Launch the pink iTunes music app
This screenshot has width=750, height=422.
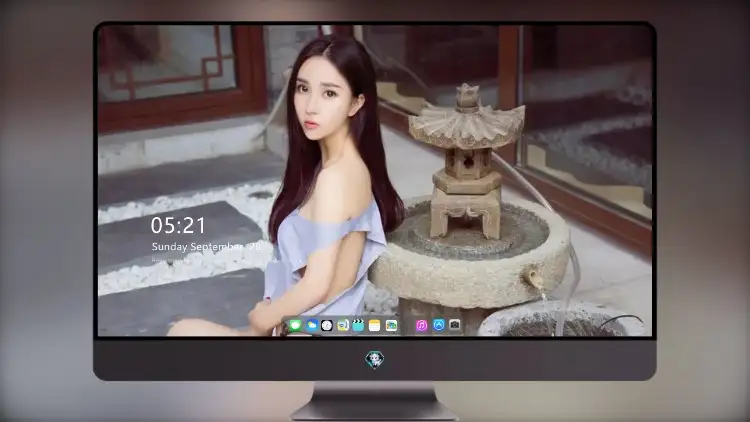[x=421, y=325]
